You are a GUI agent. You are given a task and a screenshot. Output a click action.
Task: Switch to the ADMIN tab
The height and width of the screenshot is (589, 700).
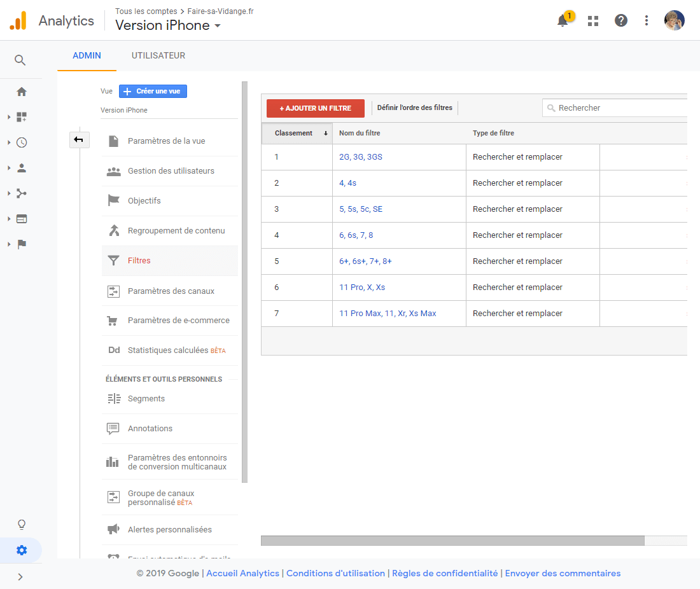(x=87, y=56)
